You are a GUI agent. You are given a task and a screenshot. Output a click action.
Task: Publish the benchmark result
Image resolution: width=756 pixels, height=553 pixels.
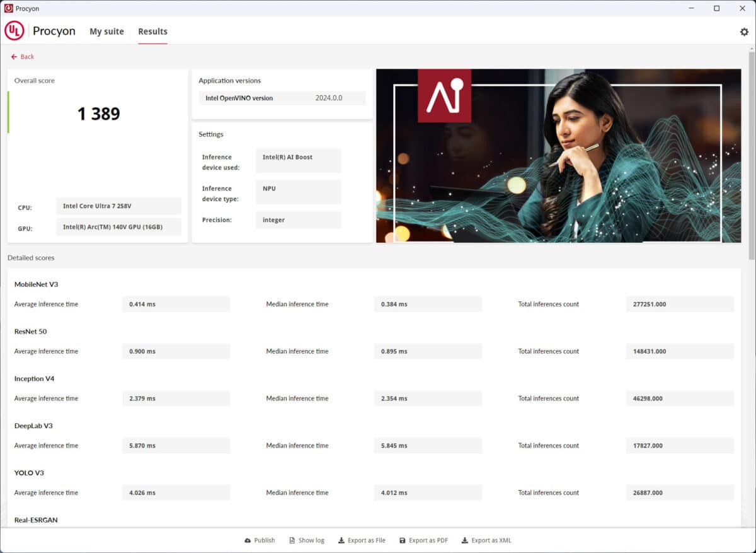[260, 540]
